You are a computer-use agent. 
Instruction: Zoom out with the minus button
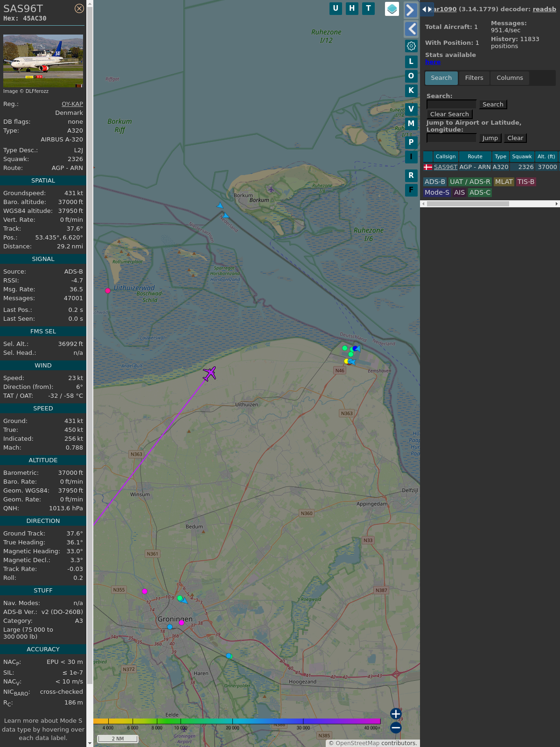pyautogui.click(x=396, y=727)
